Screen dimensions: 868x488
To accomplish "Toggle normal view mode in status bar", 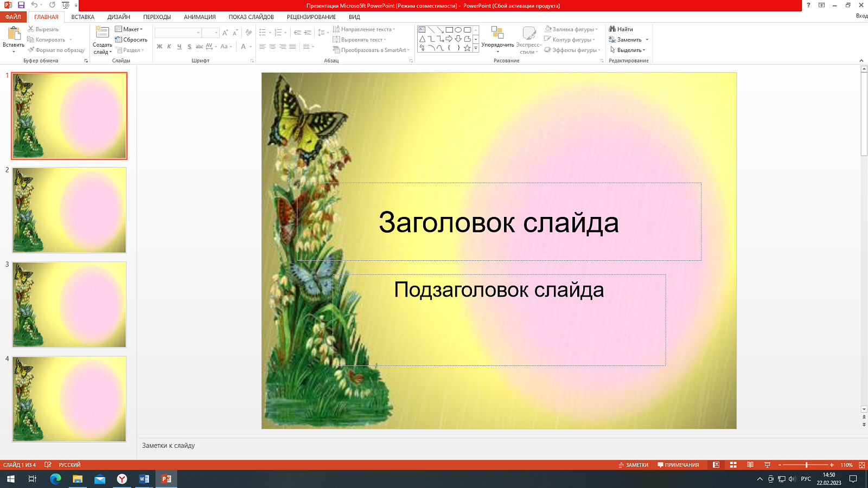I will pos(716,465).
